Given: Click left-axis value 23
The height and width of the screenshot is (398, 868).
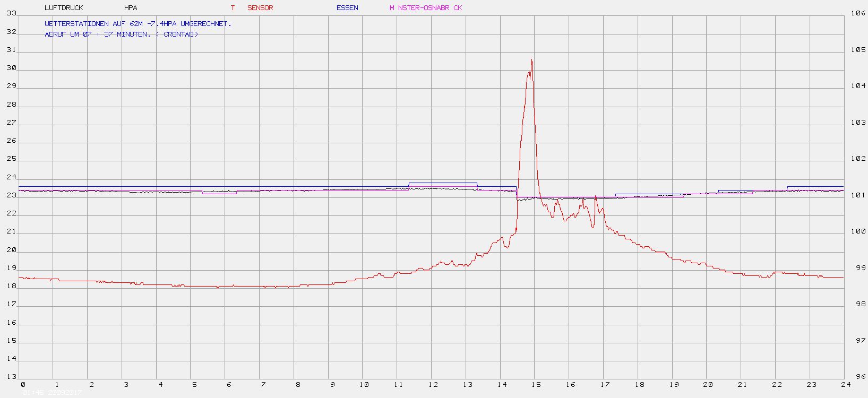Looking at the screenshot, I should [x=11, y=195].
